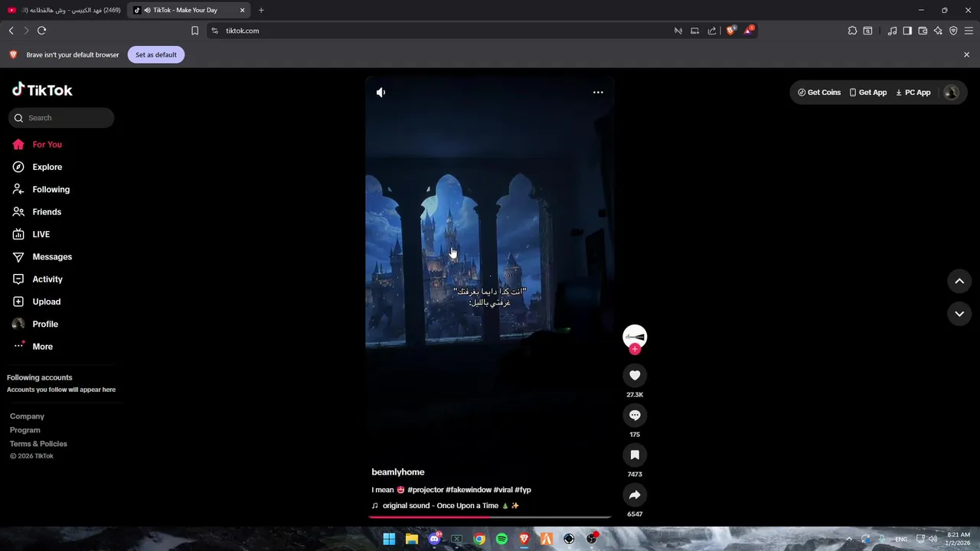This screenshot has width=980, height=551.
Task: Click the Get App button
Action: pos(868,93)
